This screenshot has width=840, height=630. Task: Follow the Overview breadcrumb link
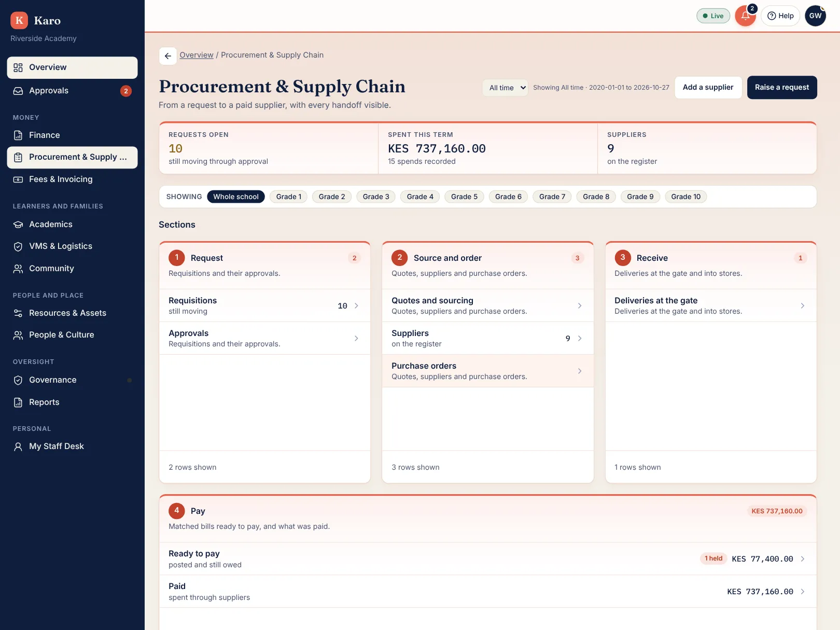pyautogui.click(x=197, y=55)
